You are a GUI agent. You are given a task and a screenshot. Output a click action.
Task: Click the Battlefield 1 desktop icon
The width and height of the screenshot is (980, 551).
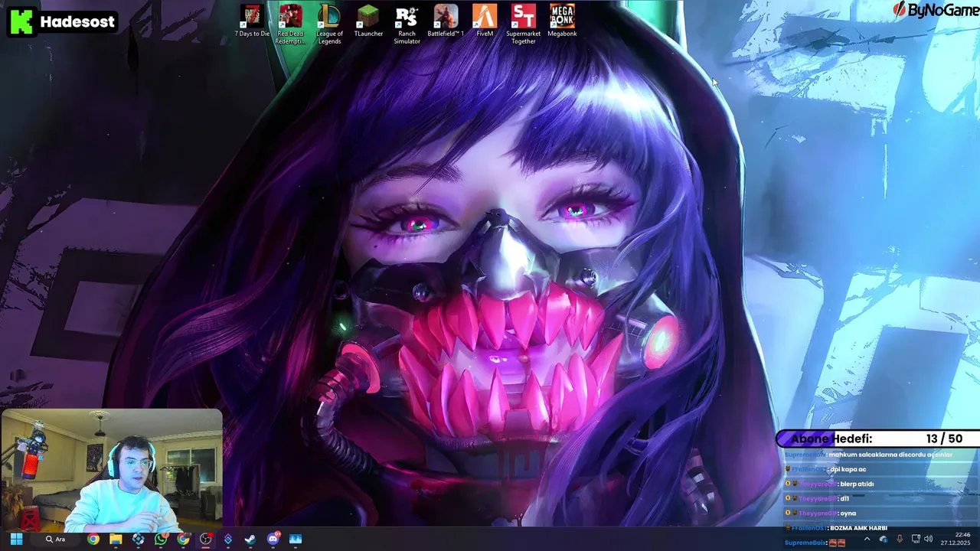446,21
